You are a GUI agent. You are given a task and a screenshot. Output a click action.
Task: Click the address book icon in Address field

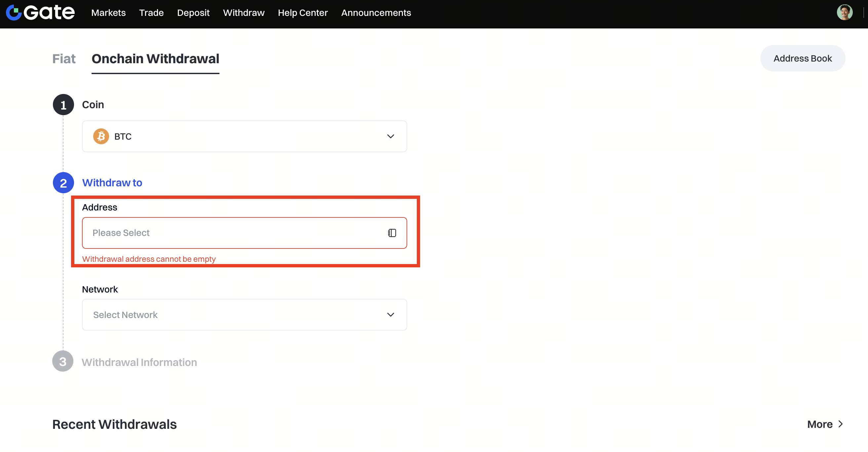(392, 233)
